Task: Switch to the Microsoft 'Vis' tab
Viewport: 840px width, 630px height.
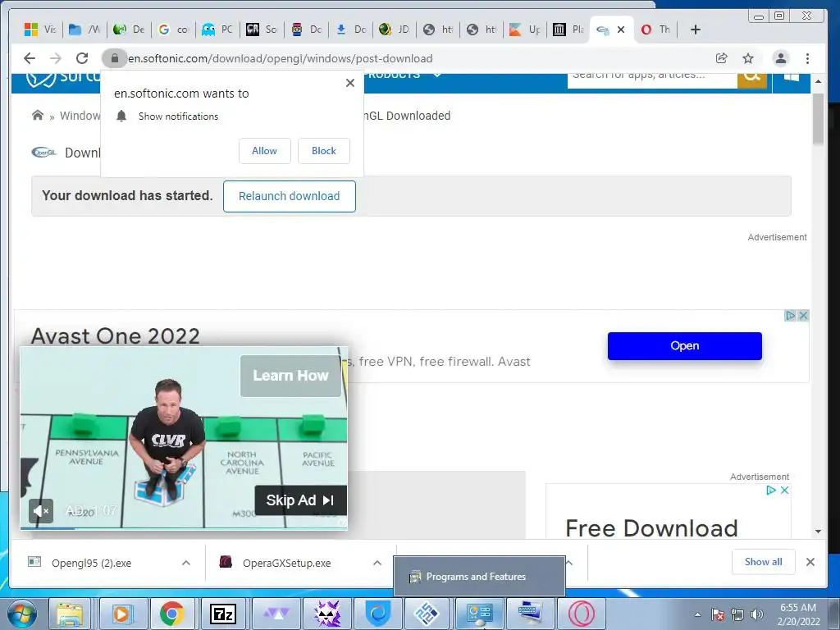Action: tap(41, 30)
